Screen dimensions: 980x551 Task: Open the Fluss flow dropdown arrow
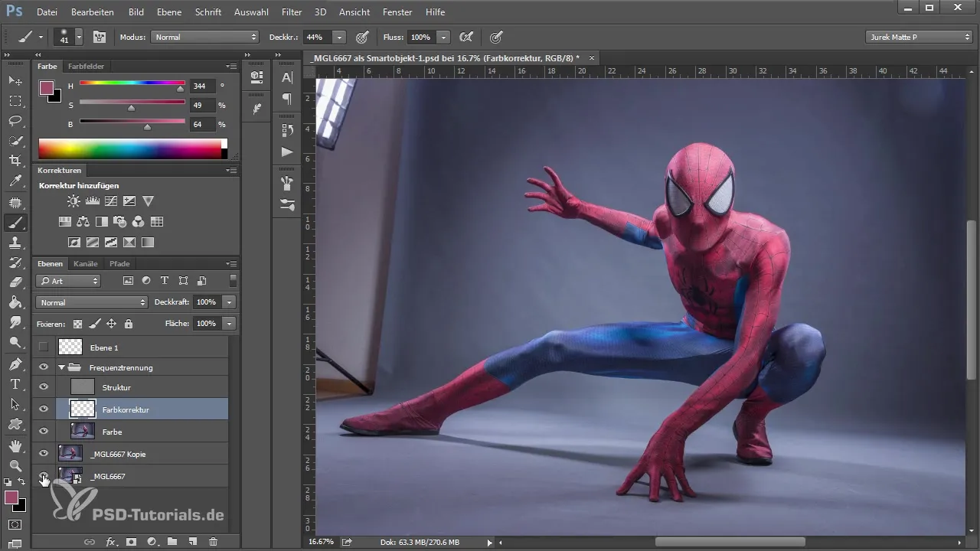click(444, 37)
